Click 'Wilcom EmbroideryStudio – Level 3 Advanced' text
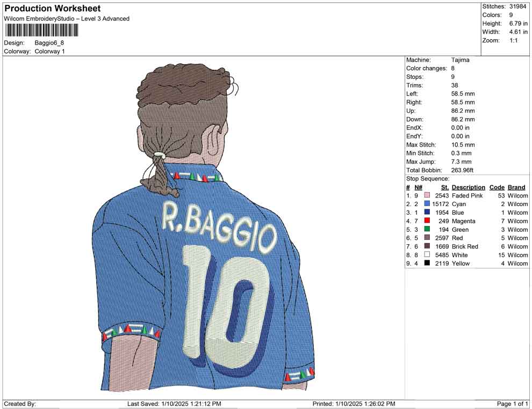Viewport: 532px width, 409px height. click(x=67, y=19)
